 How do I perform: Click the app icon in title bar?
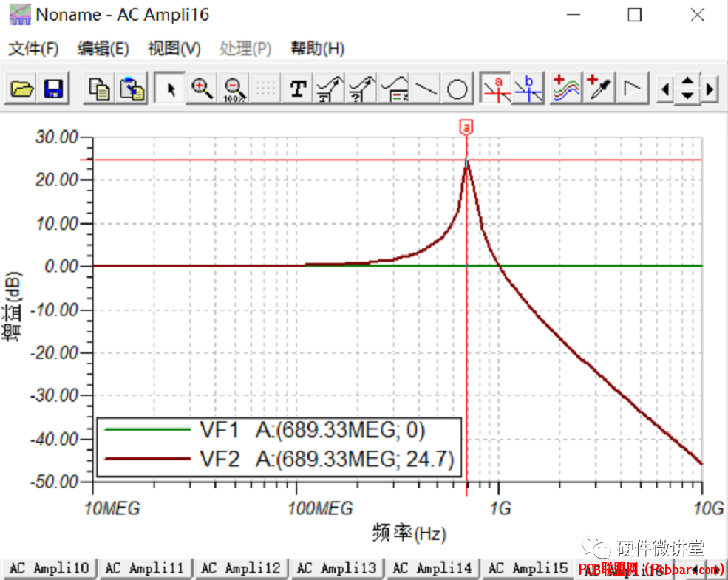point(20,14)
